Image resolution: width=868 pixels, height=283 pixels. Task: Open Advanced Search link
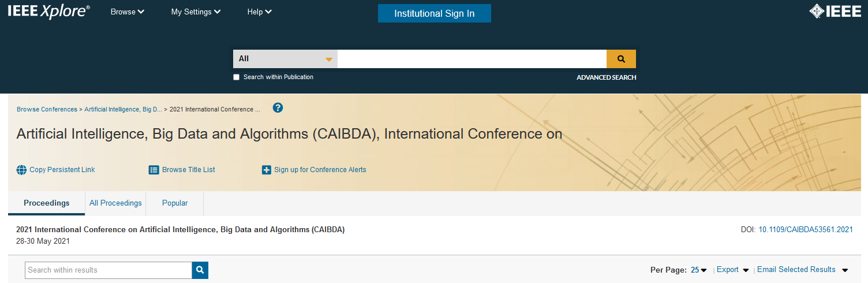click(x=607, y=77)
